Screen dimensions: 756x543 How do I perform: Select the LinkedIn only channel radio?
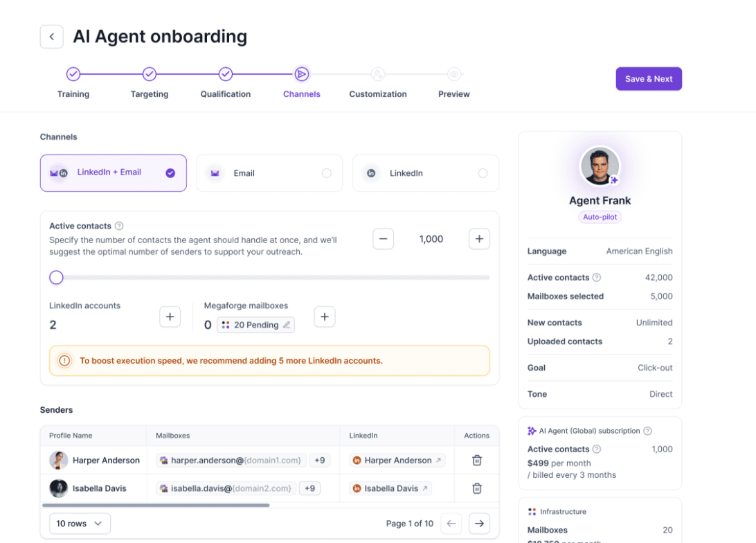point(483,173)
